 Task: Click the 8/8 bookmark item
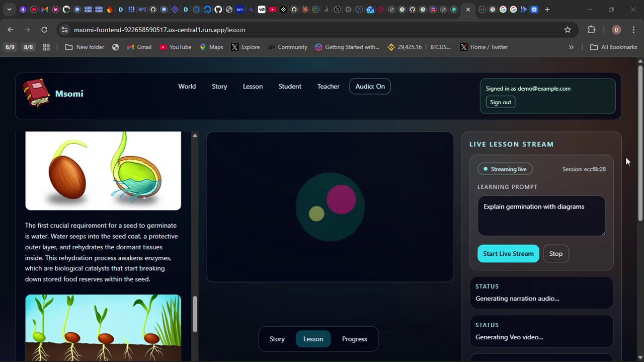coord(28,47)
